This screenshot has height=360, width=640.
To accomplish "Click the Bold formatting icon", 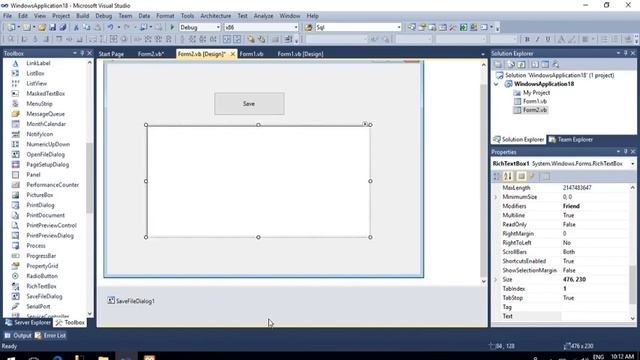I will pyautogui.click(x=527, y=39).
